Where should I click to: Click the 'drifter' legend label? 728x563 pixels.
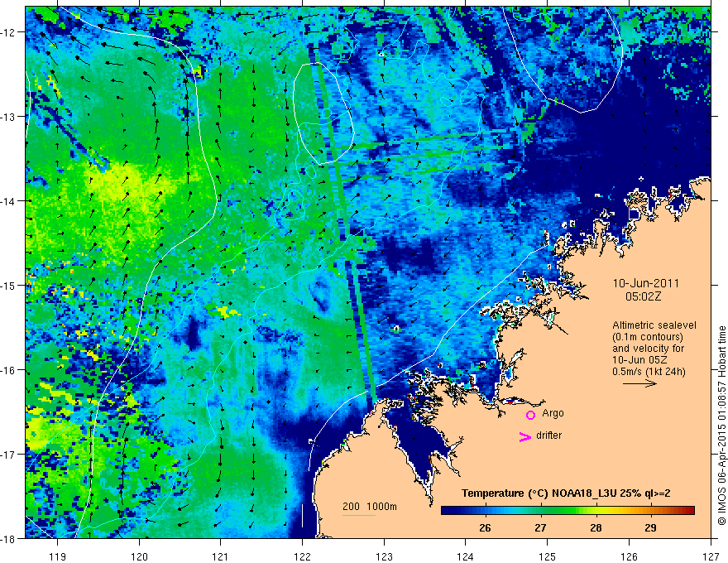(x=548, y=435)
